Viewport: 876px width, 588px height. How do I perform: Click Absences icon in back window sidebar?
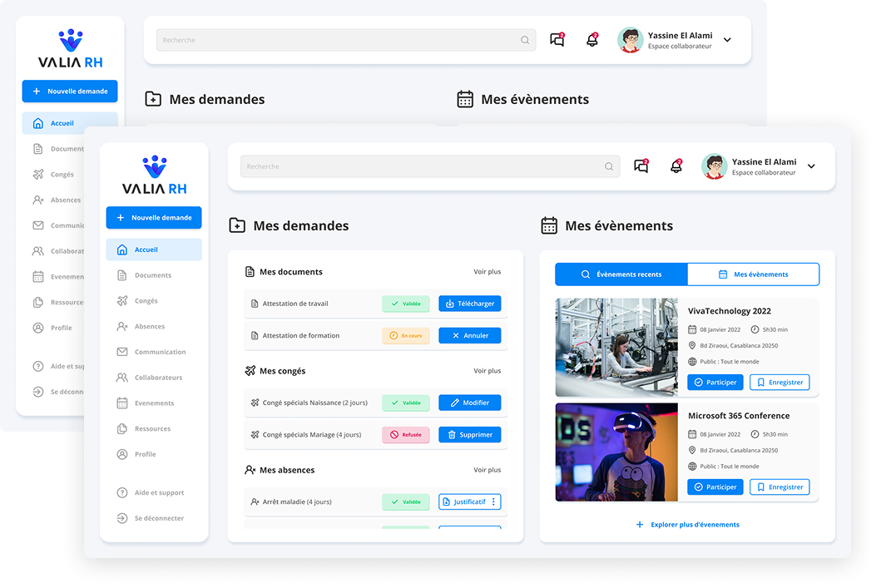pyautogui.click(x=38, y=200)
